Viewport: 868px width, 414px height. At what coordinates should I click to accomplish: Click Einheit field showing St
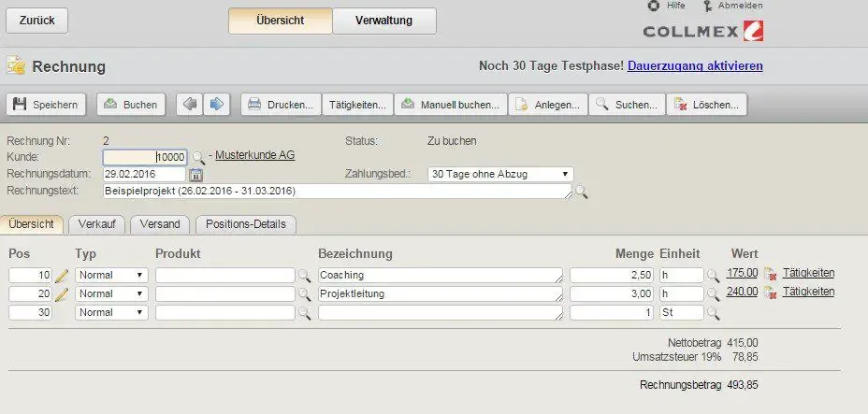pyautogui.click(x=682, y=313)
